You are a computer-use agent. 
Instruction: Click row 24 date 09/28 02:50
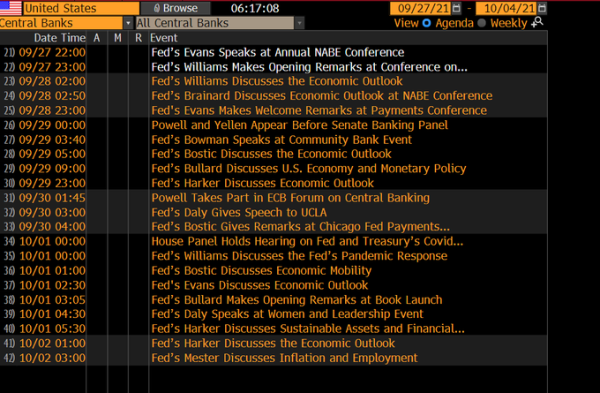52,96
